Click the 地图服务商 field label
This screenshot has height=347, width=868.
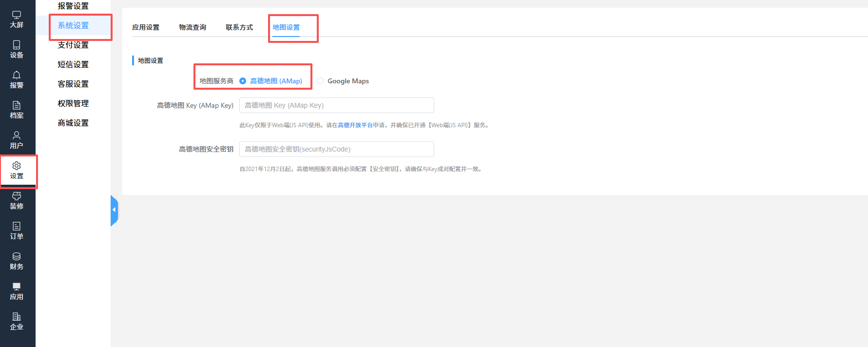216,81
